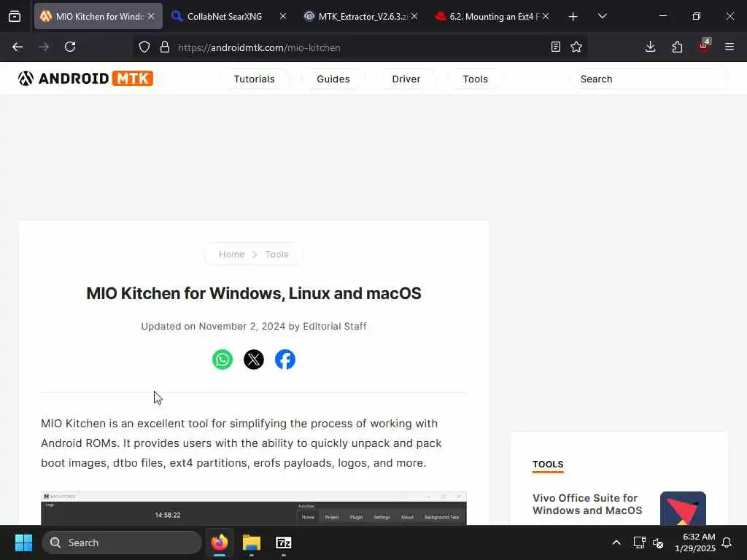Open the MIO Kitchen screenshot image
Viewport: 747px width, 560px height.
coord(253,508)
